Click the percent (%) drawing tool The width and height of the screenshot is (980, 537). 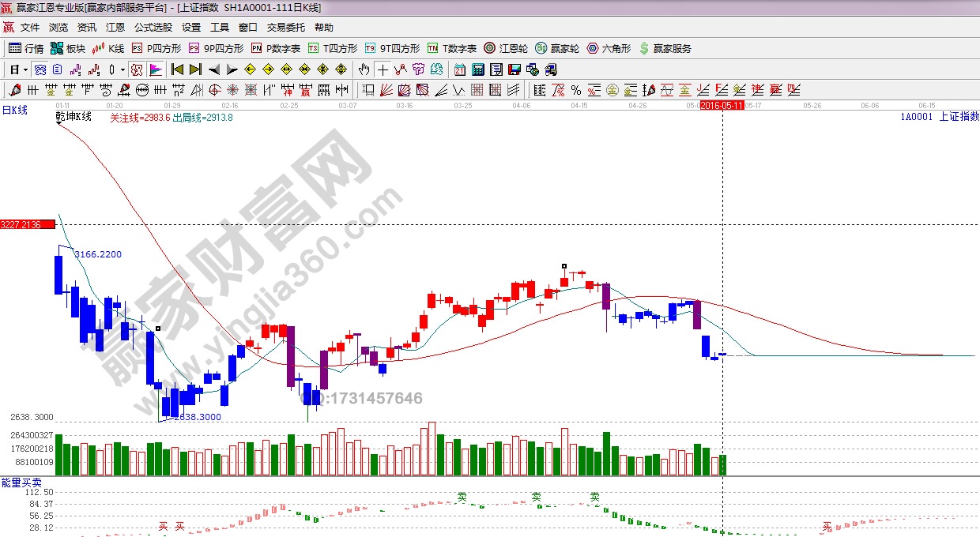point(575,90)
